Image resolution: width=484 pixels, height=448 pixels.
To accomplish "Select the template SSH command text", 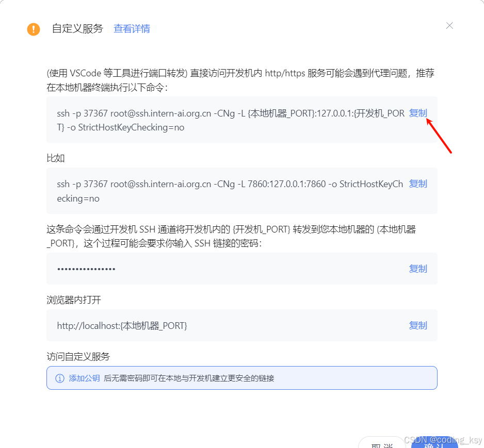I will point(231,120).
